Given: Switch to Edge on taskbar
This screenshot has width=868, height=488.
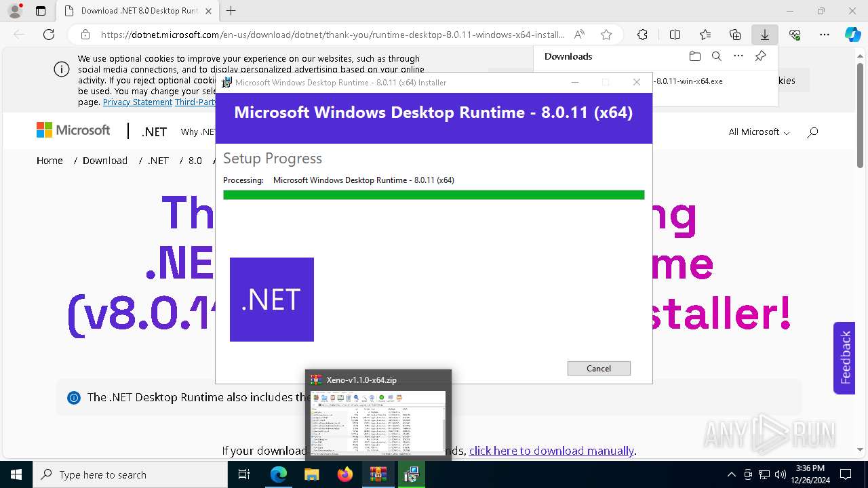Looking at the screenshot, I should [x=279, y=474].
